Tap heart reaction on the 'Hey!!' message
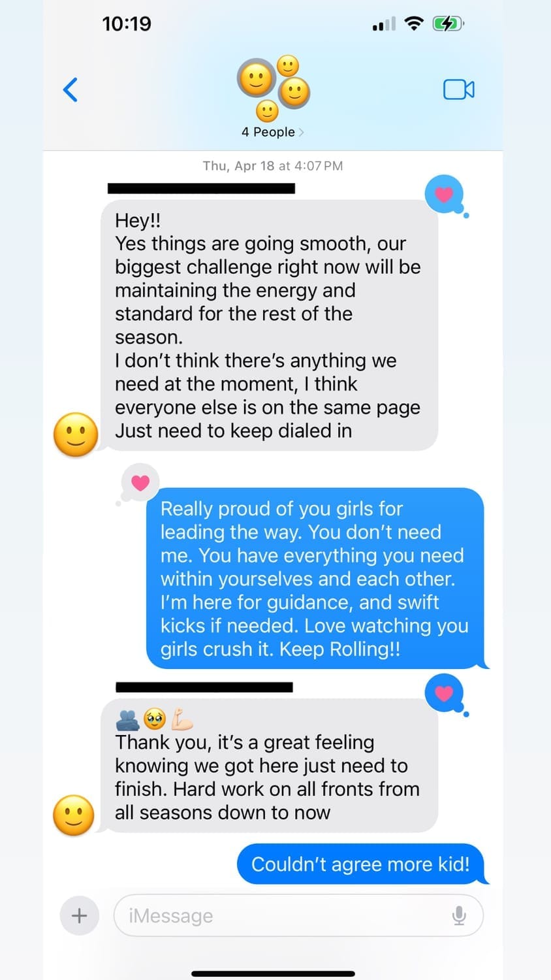 [444, 194]
